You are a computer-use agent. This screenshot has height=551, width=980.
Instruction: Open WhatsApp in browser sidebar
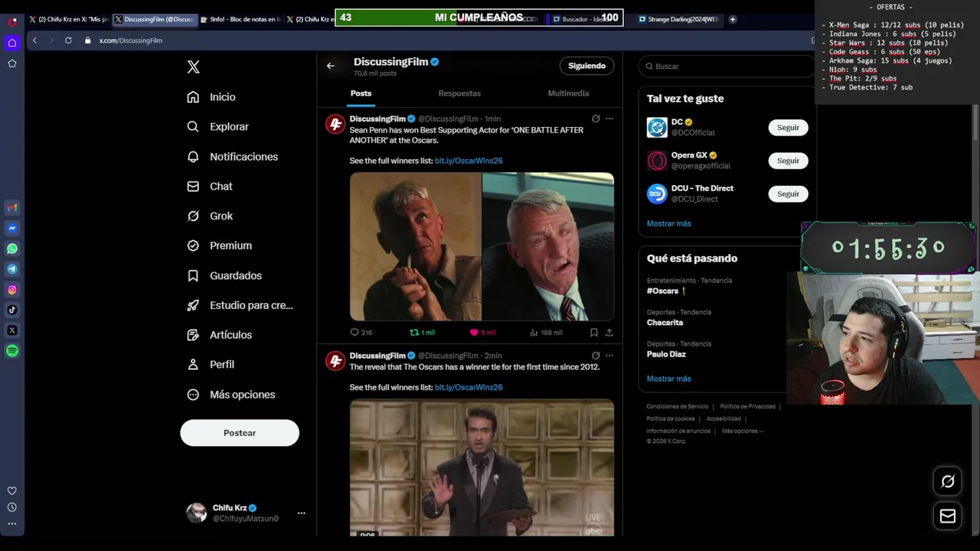[12, 249]
